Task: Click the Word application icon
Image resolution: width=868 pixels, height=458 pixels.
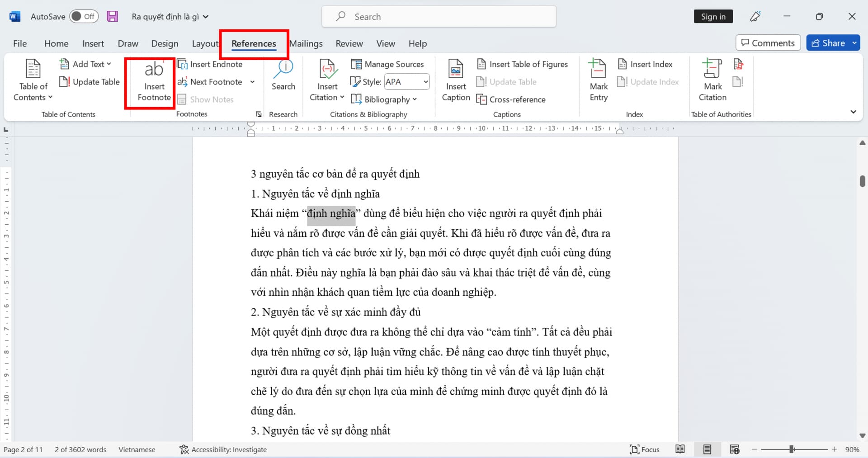Action: tap(14, 17)
